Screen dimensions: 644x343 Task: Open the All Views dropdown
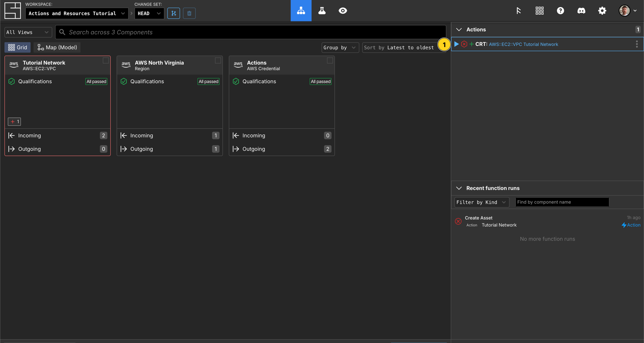pos(28,32)
